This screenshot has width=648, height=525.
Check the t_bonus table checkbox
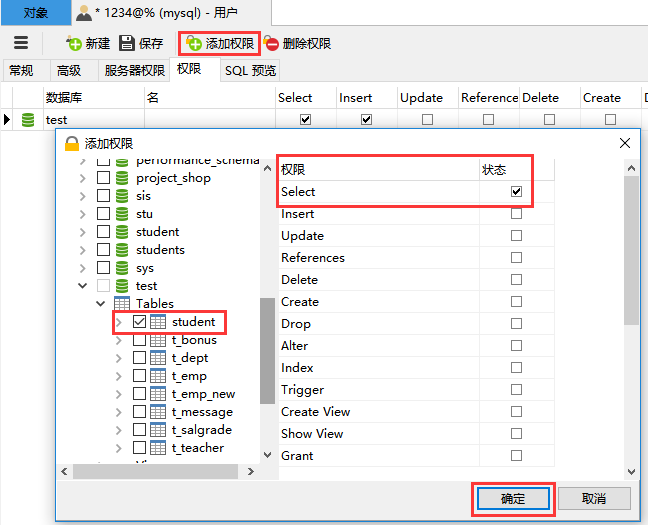139,340
